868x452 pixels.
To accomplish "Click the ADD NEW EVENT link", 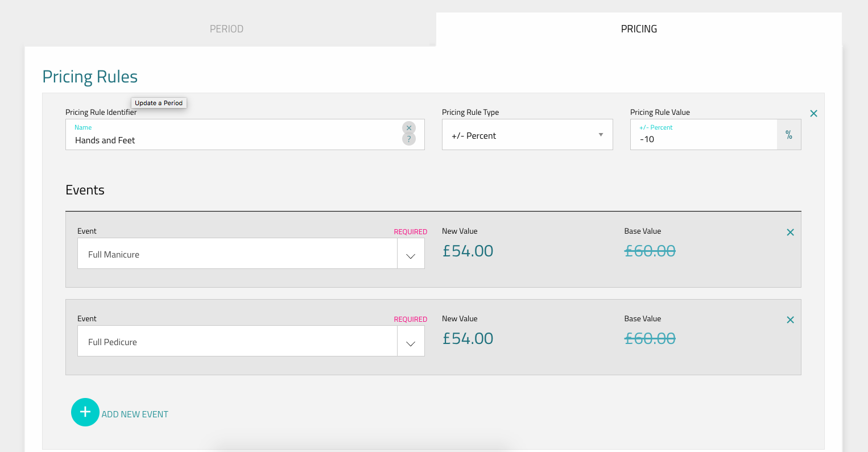I will coord(135,414).
